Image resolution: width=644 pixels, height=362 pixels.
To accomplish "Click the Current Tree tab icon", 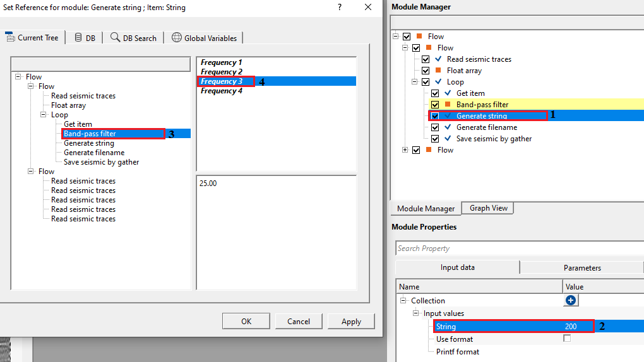I will click(x=10, y=38).
